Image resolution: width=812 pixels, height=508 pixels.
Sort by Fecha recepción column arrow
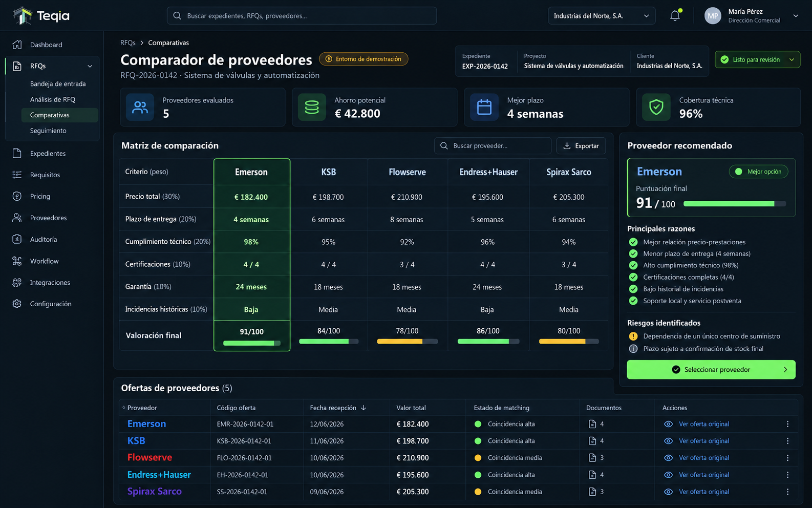[364, 408]
